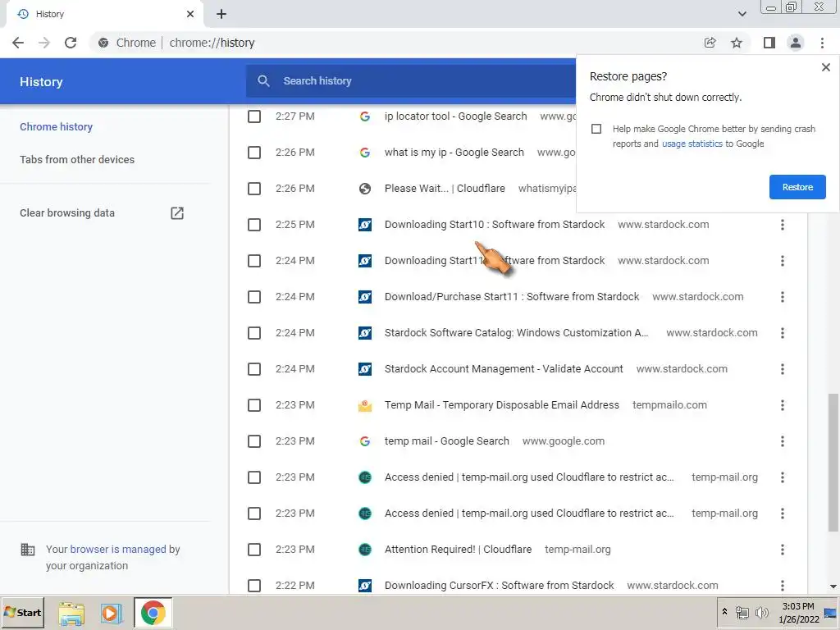Click the scrollbar down arrow
The width and height of the screenshot is (840, 630).
(x=833, y=587)
